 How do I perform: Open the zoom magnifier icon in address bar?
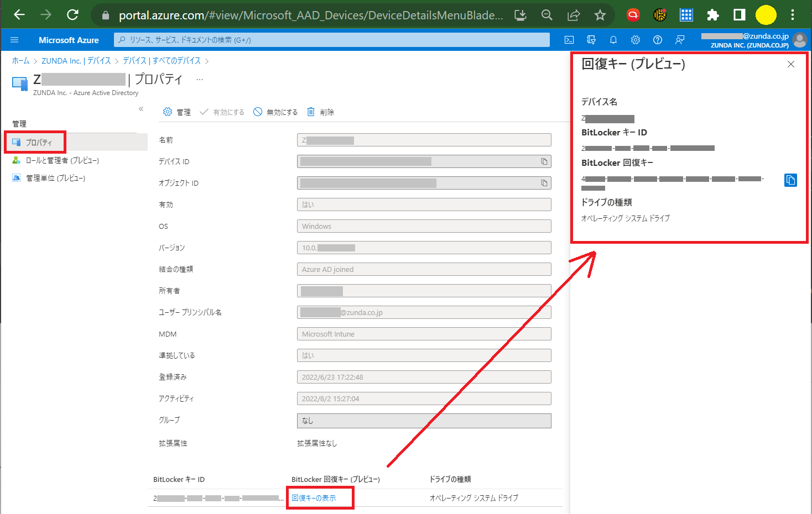pyautogui.click(x=547, y=15)
